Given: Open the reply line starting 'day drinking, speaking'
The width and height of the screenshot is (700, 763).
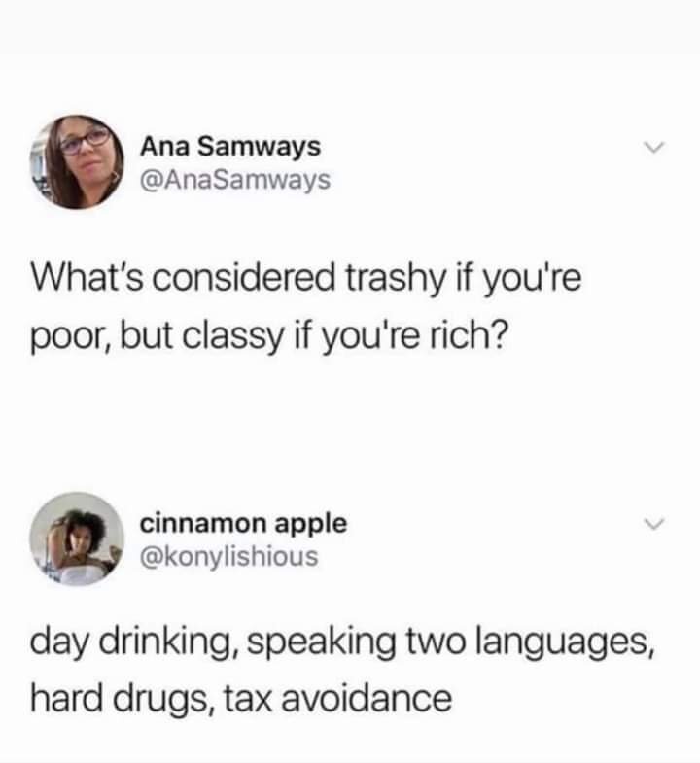Looking at the screenshot, I should coord(342,642).
